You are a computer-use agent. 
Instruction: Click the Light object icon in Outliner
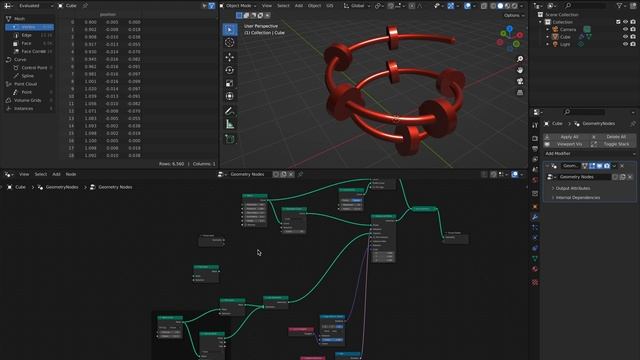pos(555,44)
